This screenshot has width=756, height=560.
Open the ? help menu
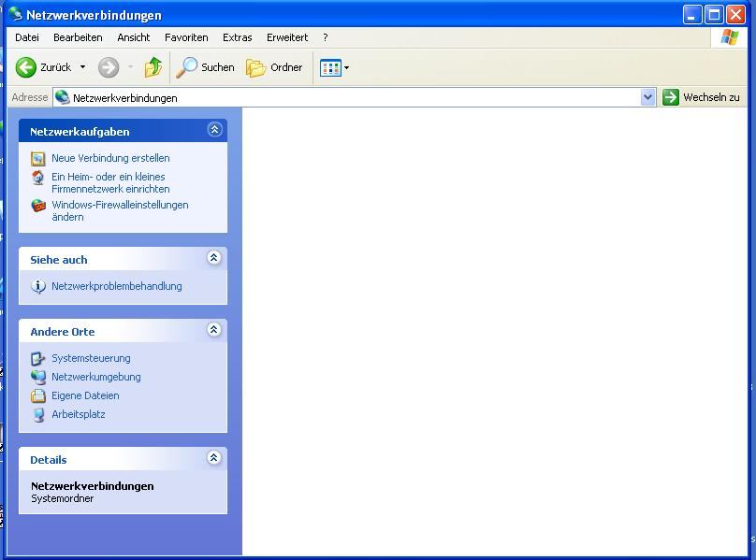click(x=326, y=37)
